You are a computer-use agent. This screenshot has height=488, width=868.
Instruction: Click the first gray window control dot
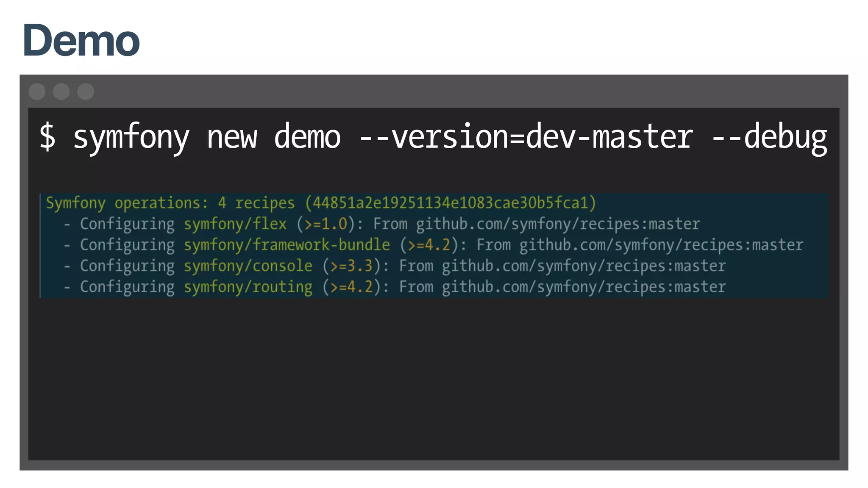[x=37, y=91]
